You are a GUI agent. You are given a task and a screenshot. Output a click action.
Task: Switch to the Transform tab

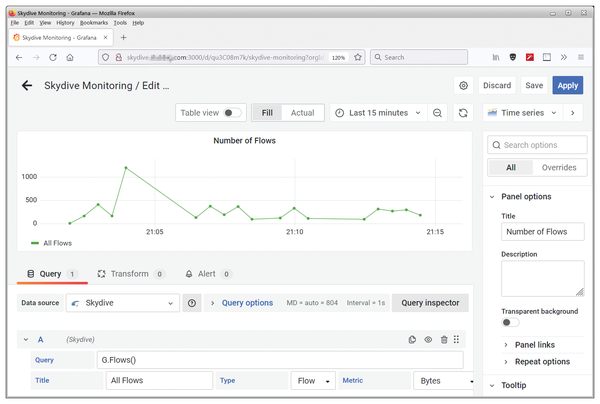click(130, 274)
